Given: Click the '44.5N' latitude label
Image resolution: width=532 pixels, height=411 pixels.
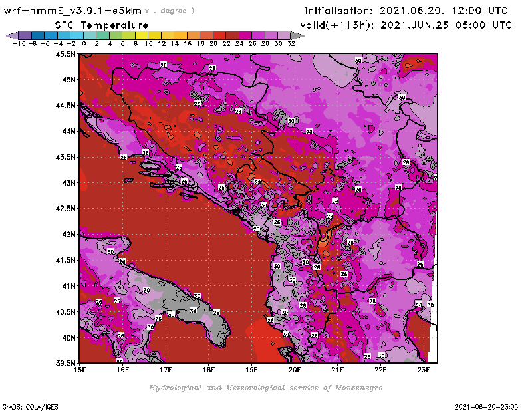Looking at the screenshot, I should 65,106.
